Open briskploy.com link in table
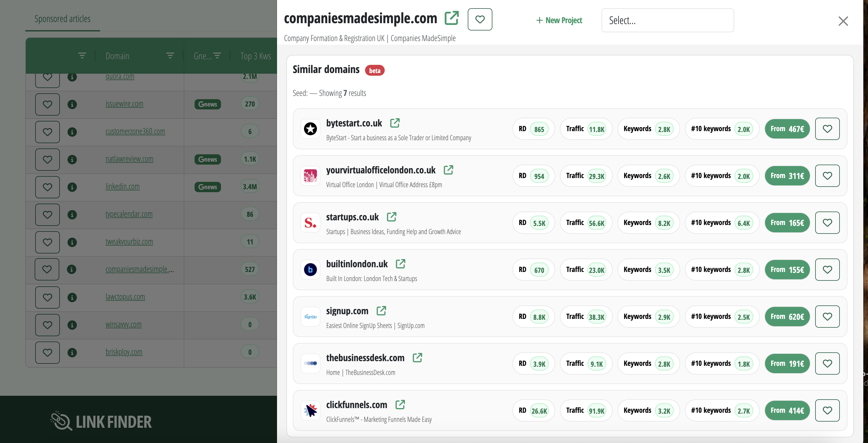Screen dimensions: 868x443 (x=124, y=352)
